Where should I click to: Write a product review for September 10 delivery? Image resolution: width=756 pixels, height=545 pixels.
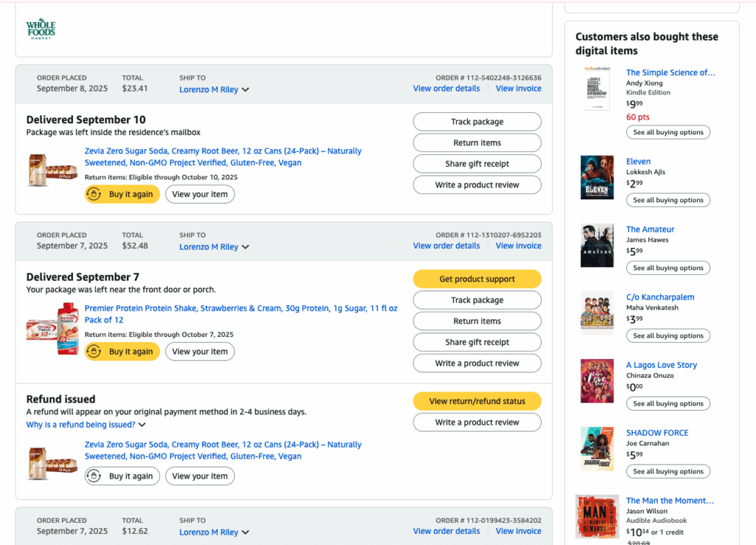[477, 185]
